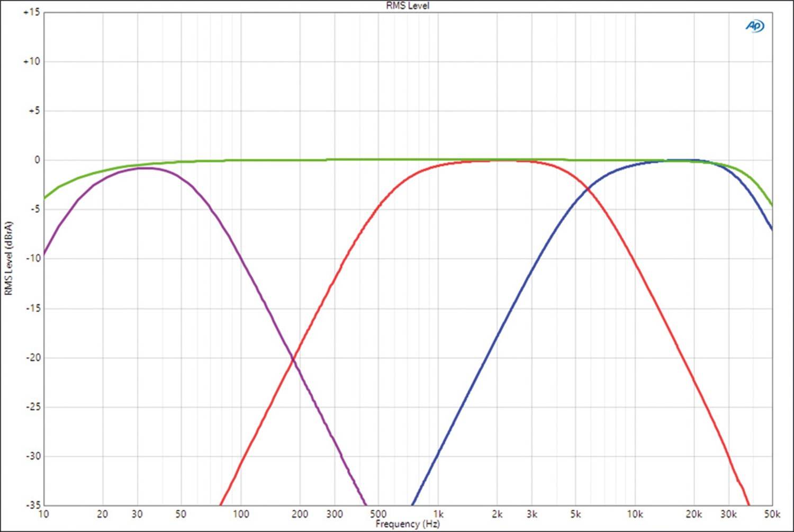Image resolution: width=794 pixels, height=532 pixels.
Task: Click the '-35' y-axis tick label
Action: [x=33, y=505]
